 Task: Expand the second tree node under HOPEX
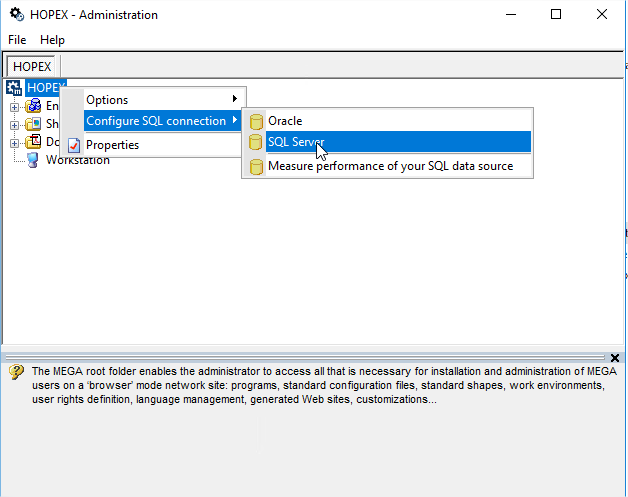tap(15, 124)
